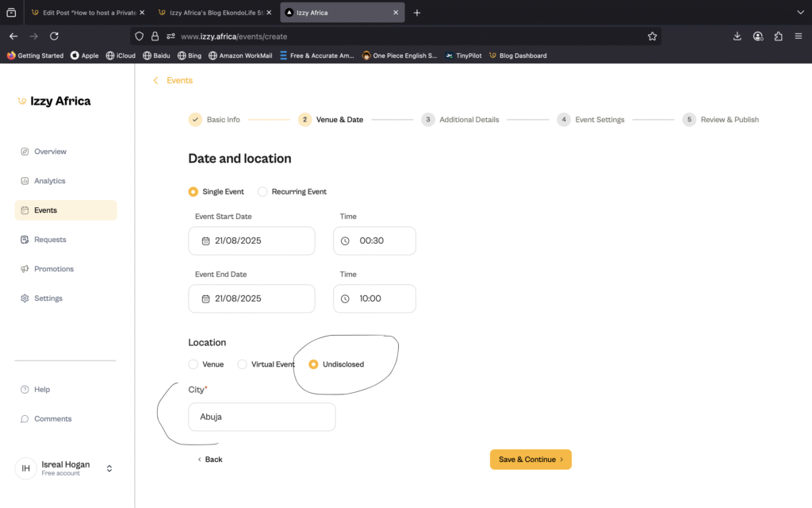Open the browser tab list chevron

coord(800,13)
